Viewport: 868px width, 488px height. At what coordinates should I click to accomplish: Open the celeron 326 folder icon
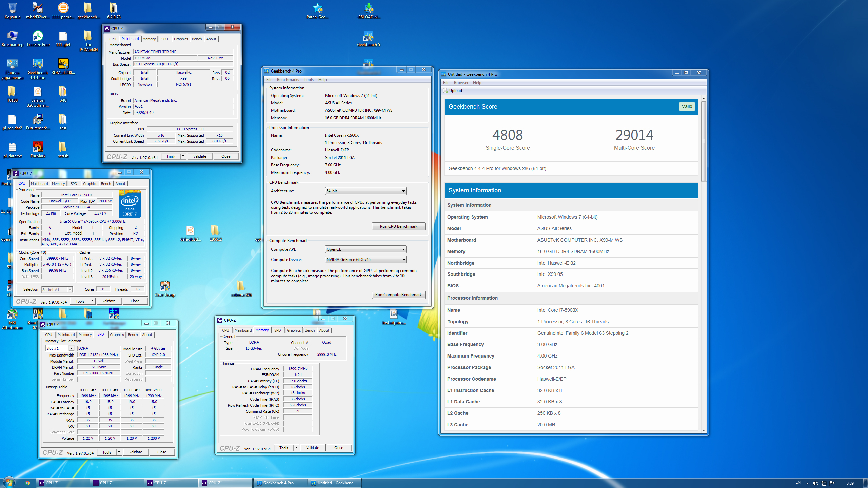(241, 289)
